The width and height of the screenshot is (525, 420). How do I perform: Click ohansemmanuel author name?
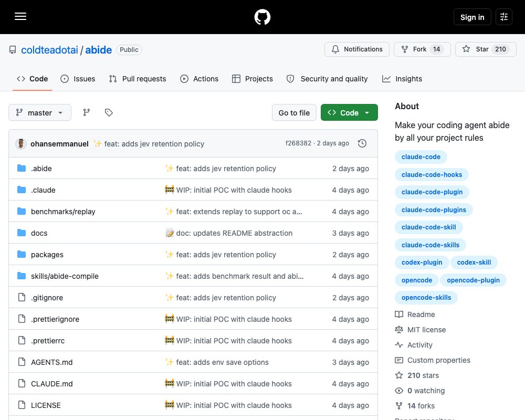pyautogui.click(x=60, y=144)
